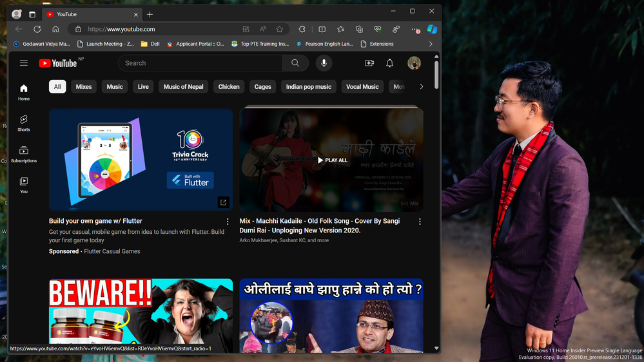
Task: Click the search magnifier button
Action: pos(295,62)
